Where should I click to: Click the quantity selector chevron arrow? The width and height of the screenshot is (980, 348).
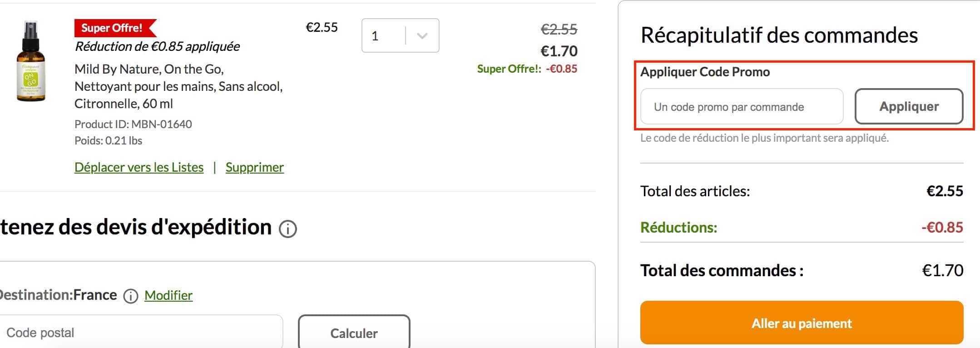[422, 35]
